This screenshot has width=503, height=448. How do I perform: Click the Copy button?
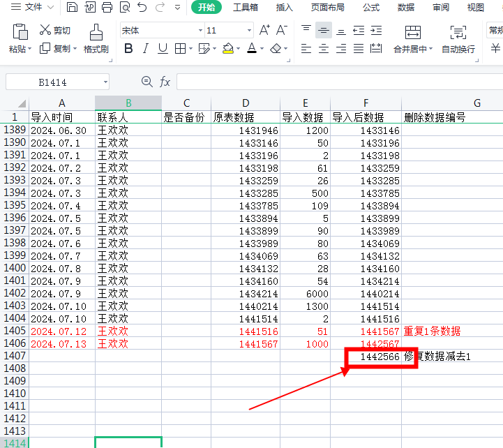click(55, 49)
